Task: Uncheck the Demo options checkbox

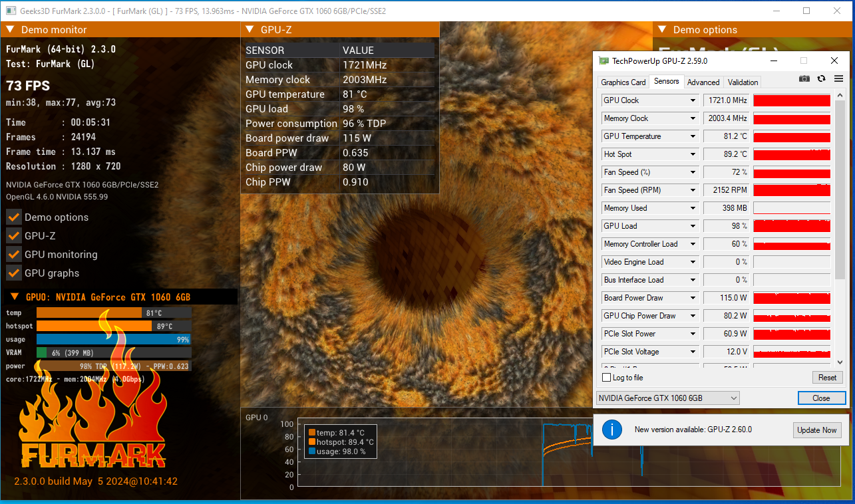Action: [14, 217]
